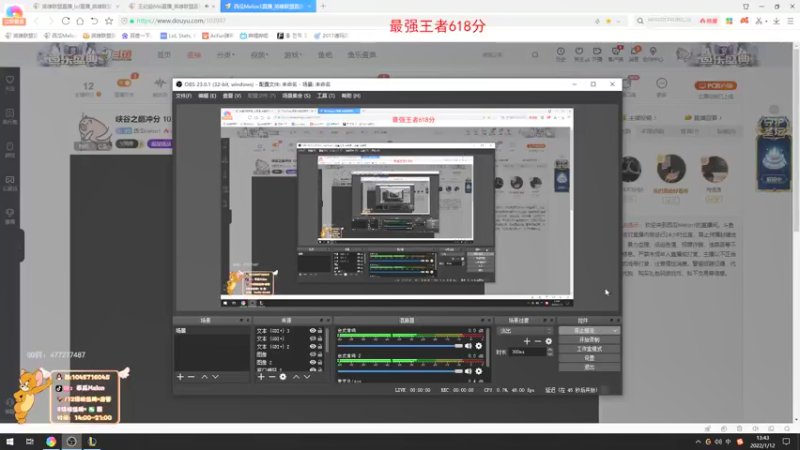Move scene down in OBS Scenes panel
The image size is (800, 450).
(215, 377)
